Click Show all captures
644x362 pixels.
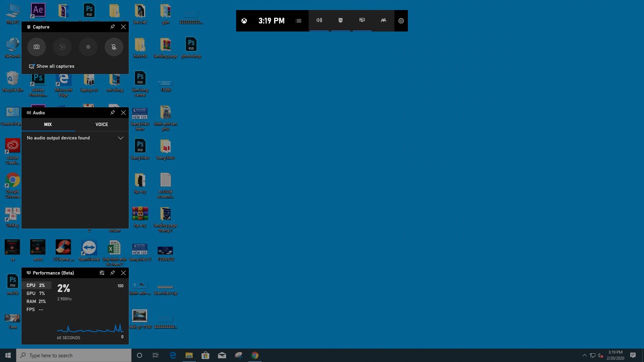point(52,66)
